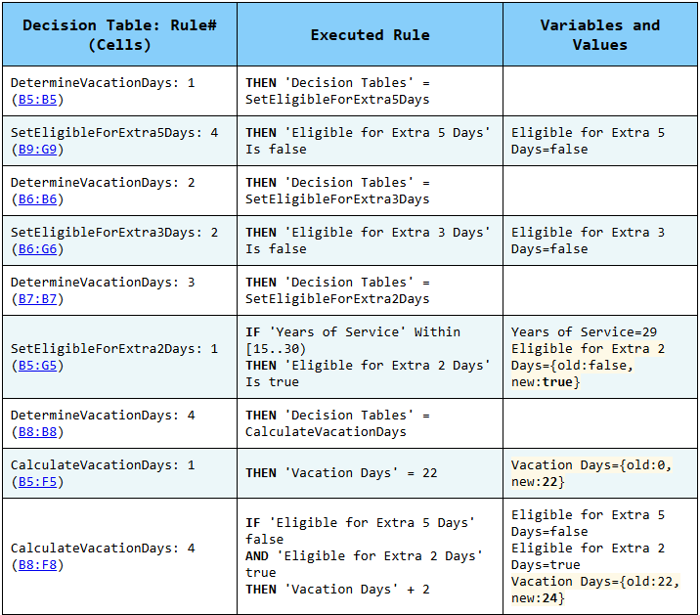This screenshot has height=615, width=700.
Task: Select the 'Years of Service=29' value text
Action: (x=584, y=332)
